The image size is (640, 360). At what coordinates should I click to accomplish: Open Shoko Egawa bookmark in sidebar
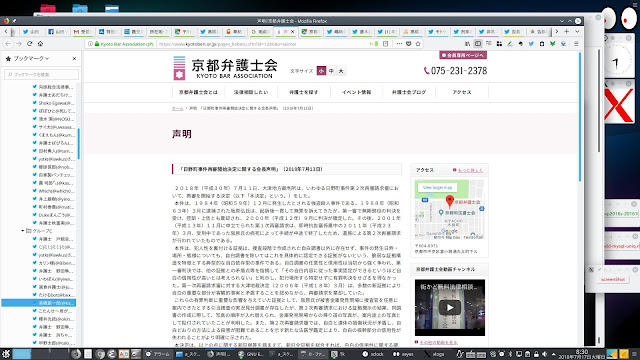pos(54,103)
